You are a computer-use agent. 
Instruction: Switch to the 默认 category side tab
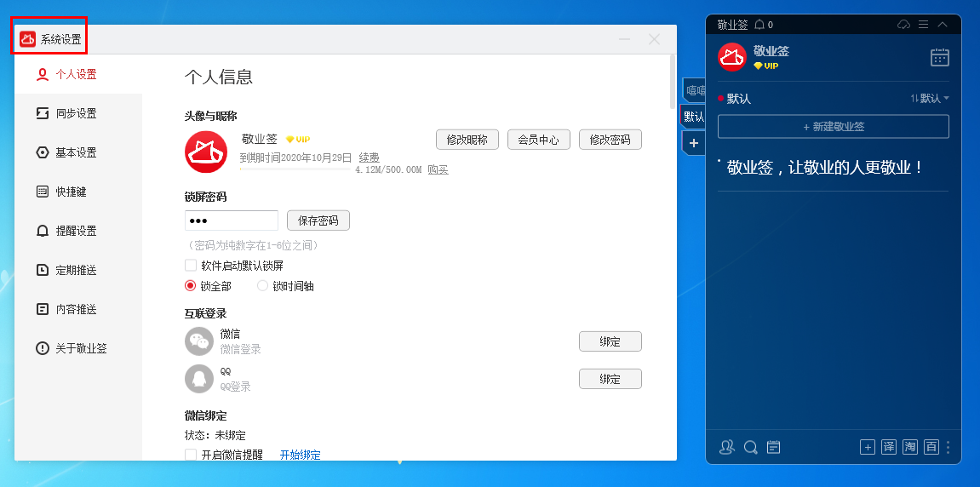(693, 117)
